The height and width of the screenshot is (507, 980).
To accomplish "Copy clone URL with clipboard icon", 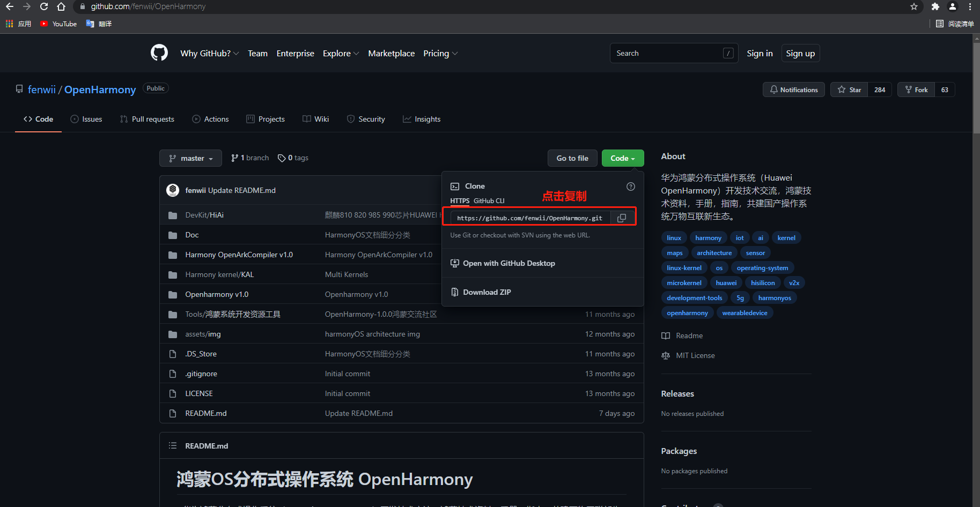I will (x=622, y=218).
